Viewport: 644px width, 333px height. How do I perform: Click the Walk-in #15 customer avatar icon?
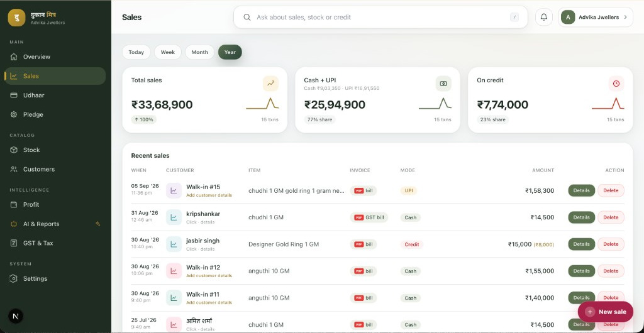coord(174,191)
